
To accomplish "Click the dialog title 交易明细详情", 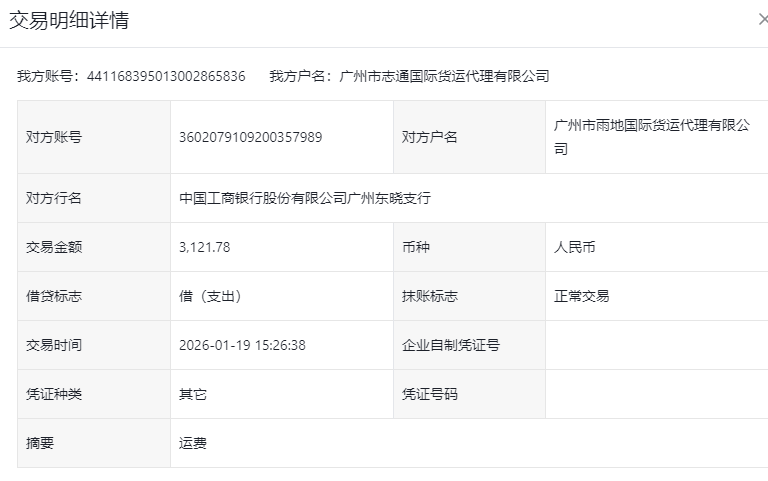I will coord(69,20).
